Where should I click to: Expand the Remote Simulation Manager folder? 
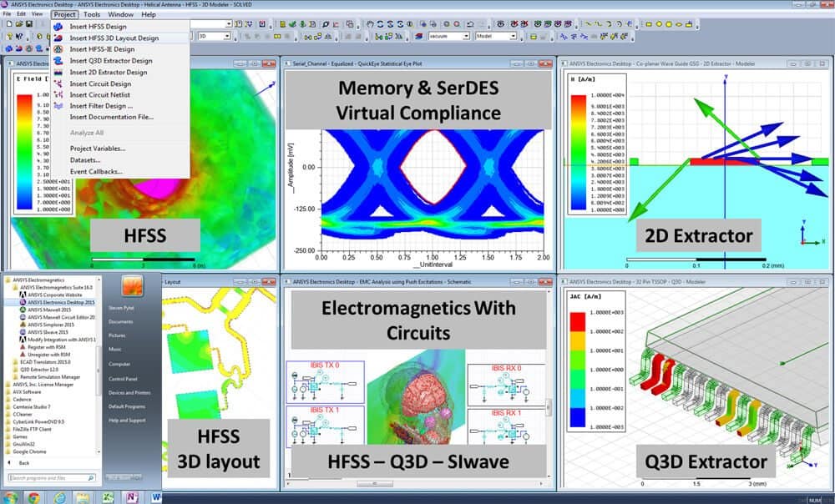pos(45,377)
